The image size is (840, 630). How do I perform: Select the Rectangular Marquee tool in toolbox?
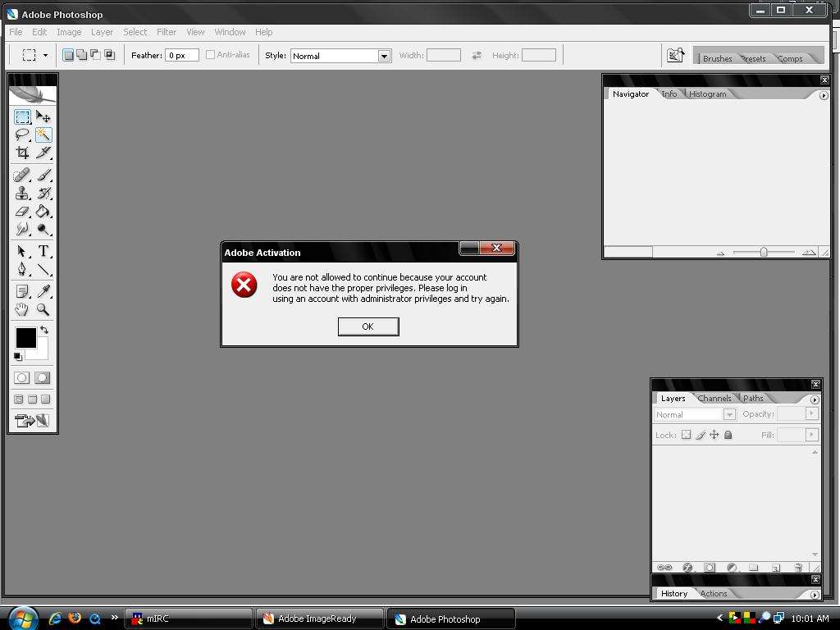pos(22,116)
